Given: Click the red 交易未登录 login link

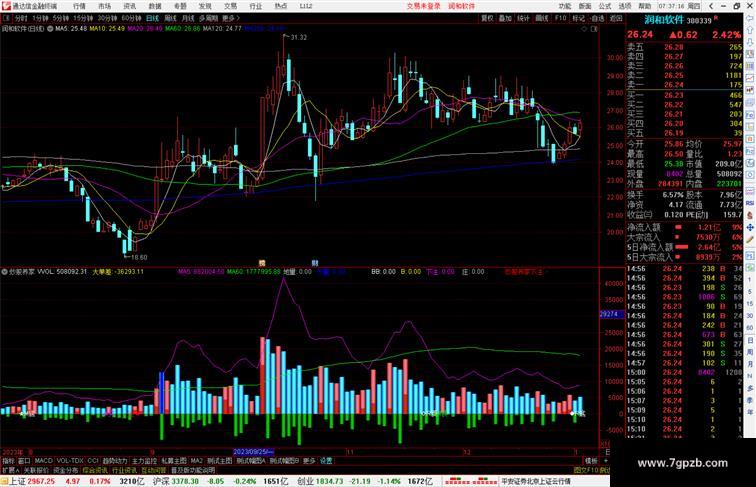Looking at the screenshot, I should (x=423, y=6).
